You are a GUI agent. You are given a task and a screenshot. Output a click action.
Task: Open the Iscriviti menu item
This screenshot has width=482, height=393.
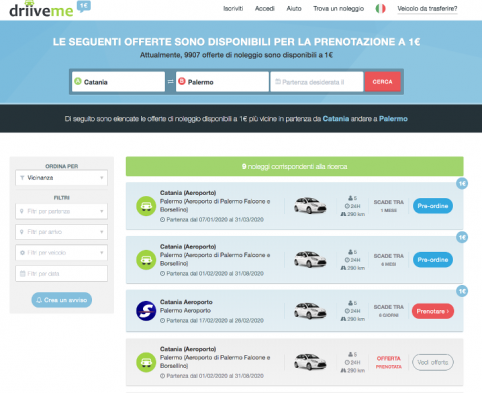(x=233, y=9)
